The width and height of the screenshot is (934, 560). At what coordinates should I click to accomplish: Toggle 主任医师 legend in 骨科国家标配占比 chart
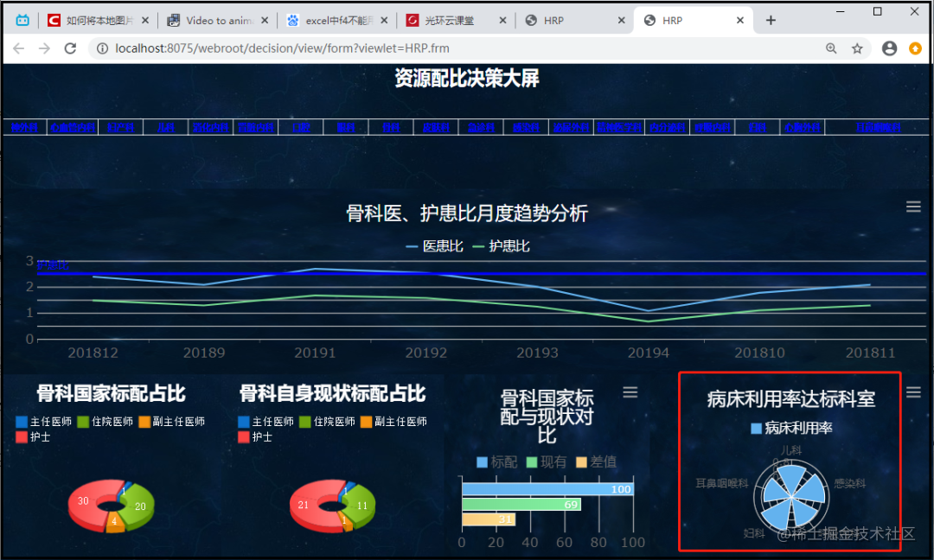click(43, 422)
